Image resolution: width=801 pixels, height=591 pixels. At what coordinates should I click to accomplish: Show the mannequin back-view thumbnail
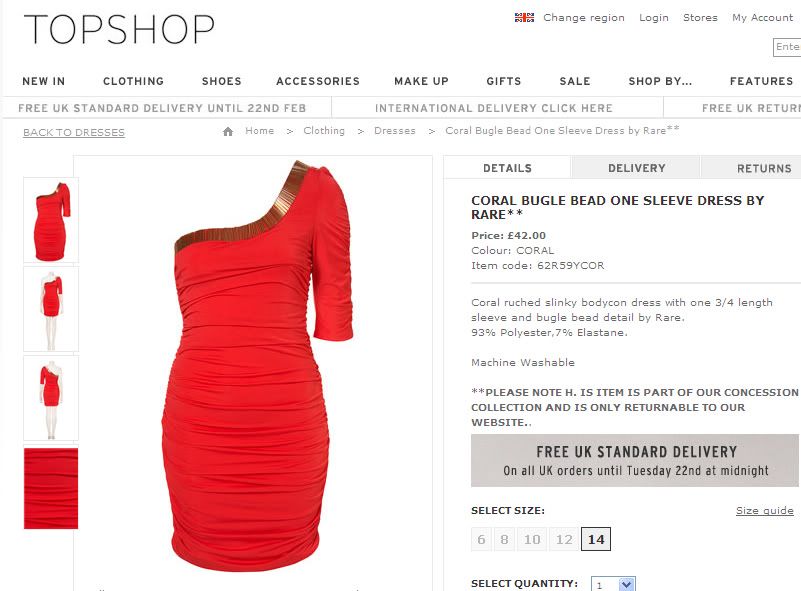pos(51,398)
